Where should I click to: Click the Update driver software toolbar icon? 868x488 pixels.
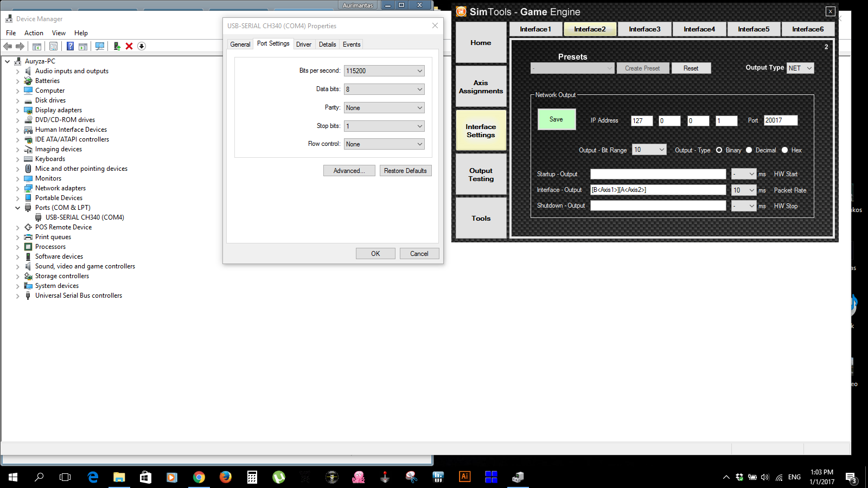(117, 46)
